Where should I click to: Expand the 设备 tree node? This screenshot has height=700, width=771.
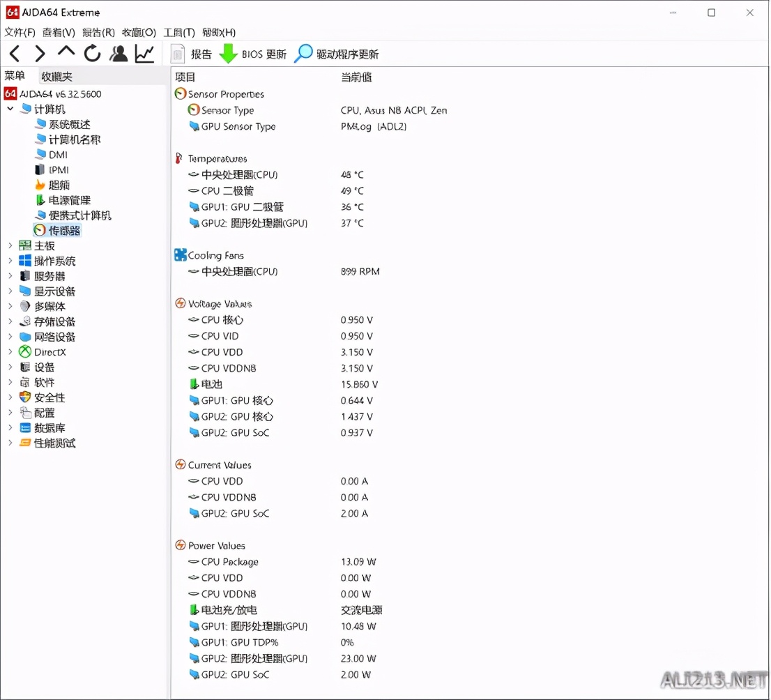click(x=10, y=367)
